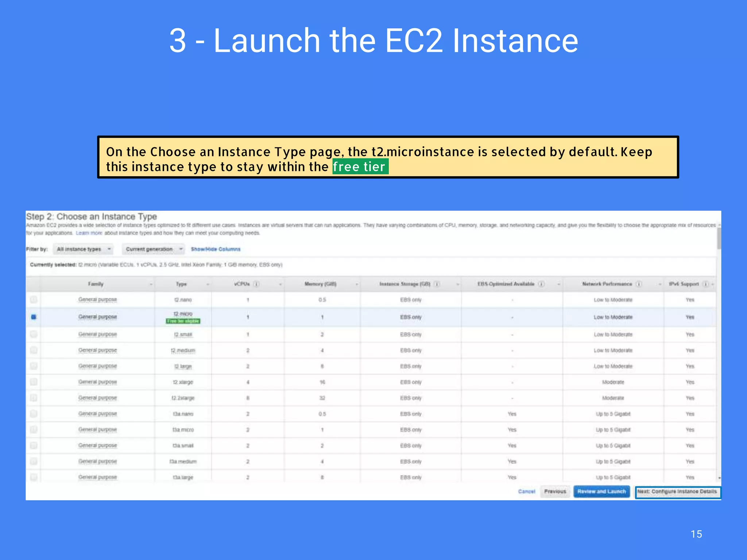The image size is (747, 560).
Task: Click the Free tier eligible green badge
Action: (183, 321)
